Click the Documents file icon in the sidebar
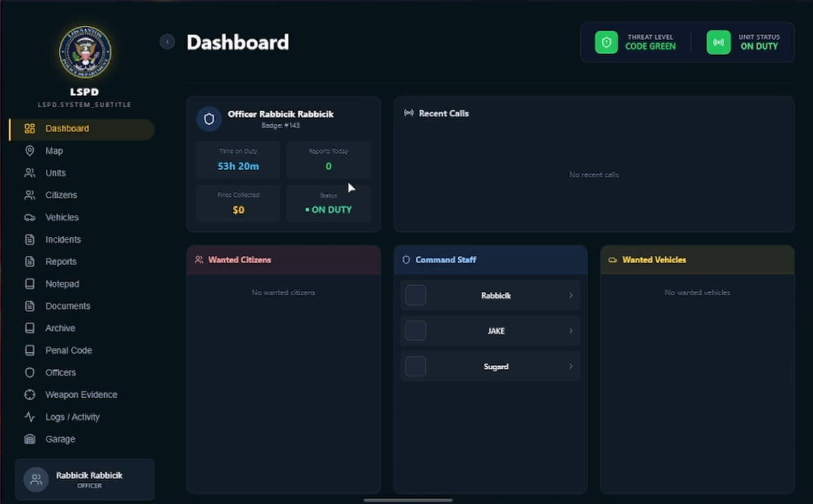The width and height of the screenshot is (813, 504). pyautogui.click(x=30, y=306)
